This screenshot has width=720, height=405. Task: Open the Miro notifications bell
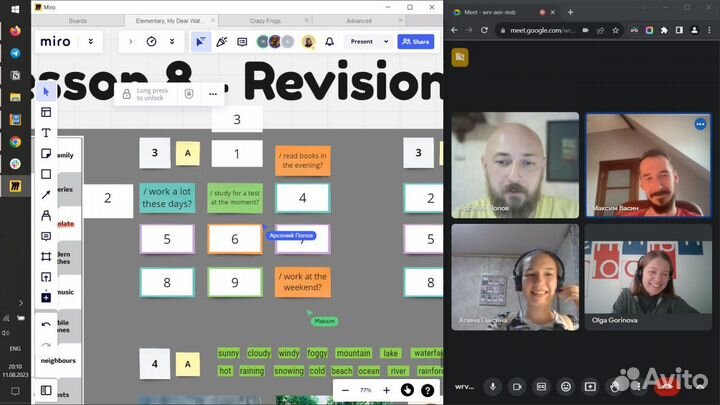click(331, 42)
